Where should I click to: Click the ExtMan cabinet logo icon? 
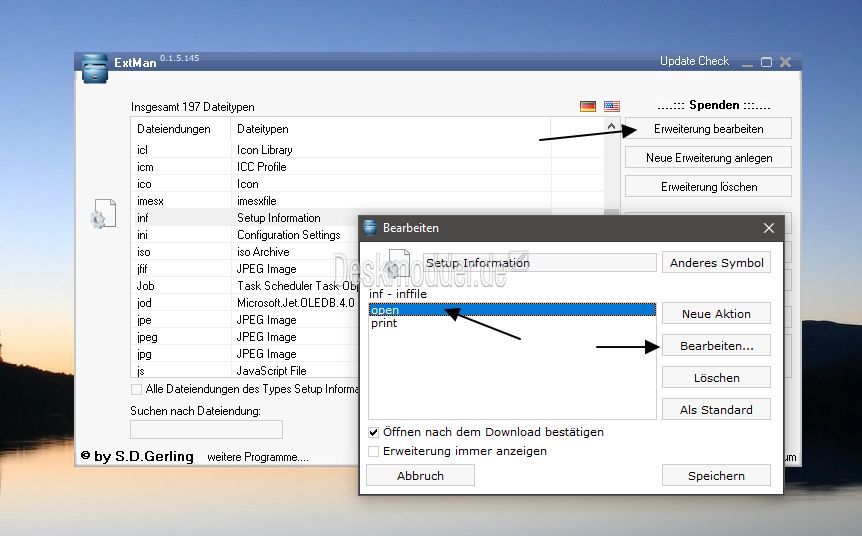click(x=95, y=68)
